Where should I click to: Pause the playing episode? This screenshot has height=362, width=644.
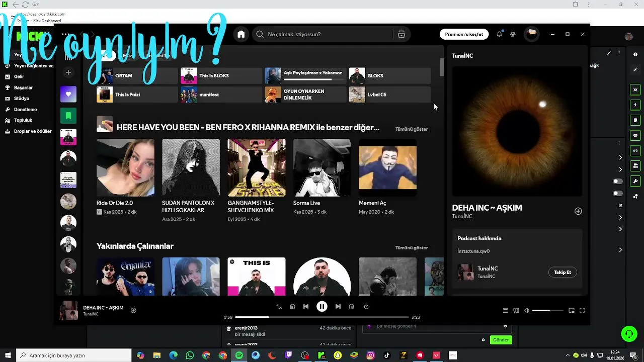[322, 307]
